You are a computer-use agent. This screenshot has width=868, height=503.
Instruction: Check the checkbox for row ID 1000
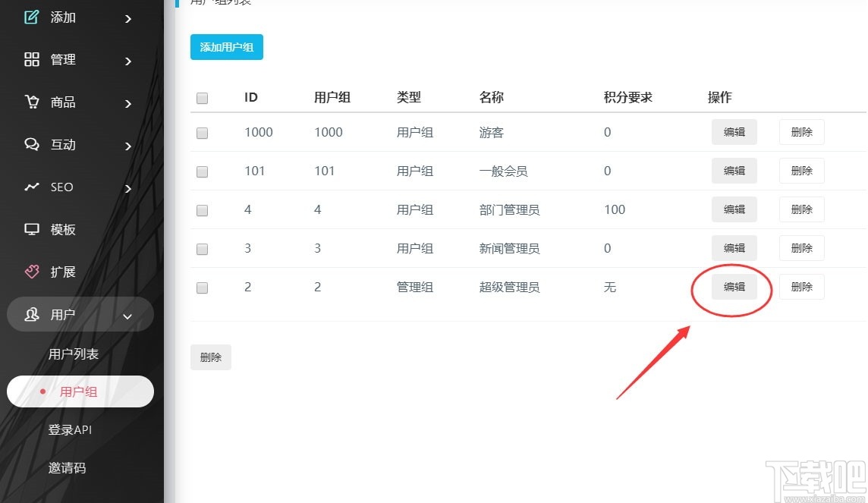click(202, 132)
